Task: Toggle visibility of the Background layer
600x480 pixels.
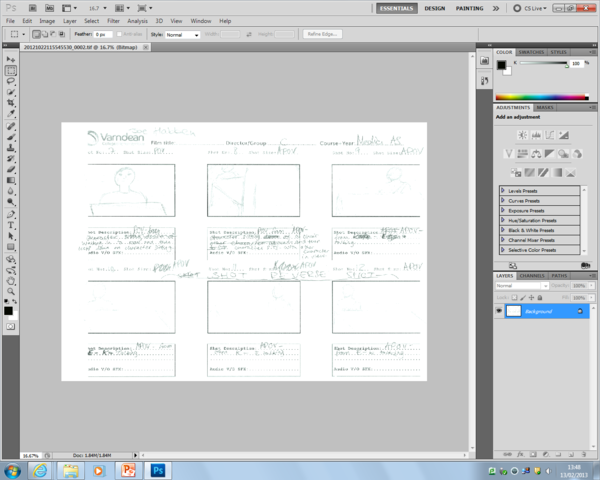Action: coord(499,311)
